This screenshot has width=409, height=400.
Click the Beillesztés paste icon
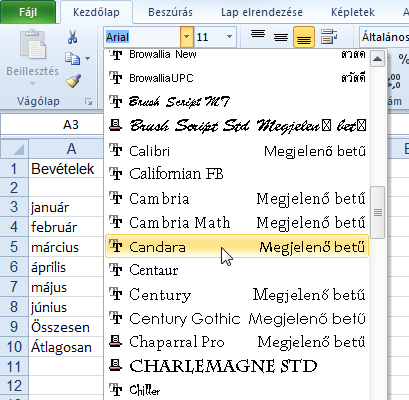33,44
